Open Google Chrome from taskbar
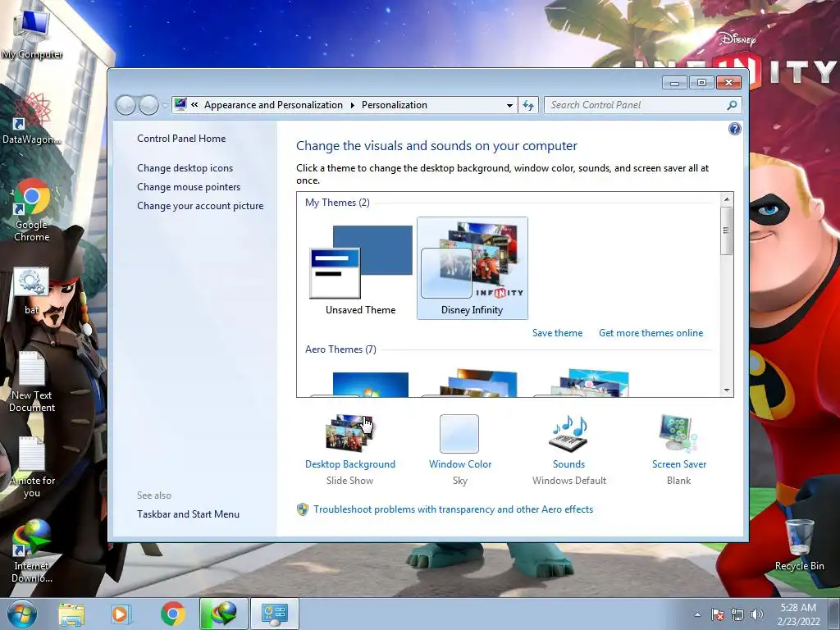Screen dimensions: 840x630 point(172,614)
